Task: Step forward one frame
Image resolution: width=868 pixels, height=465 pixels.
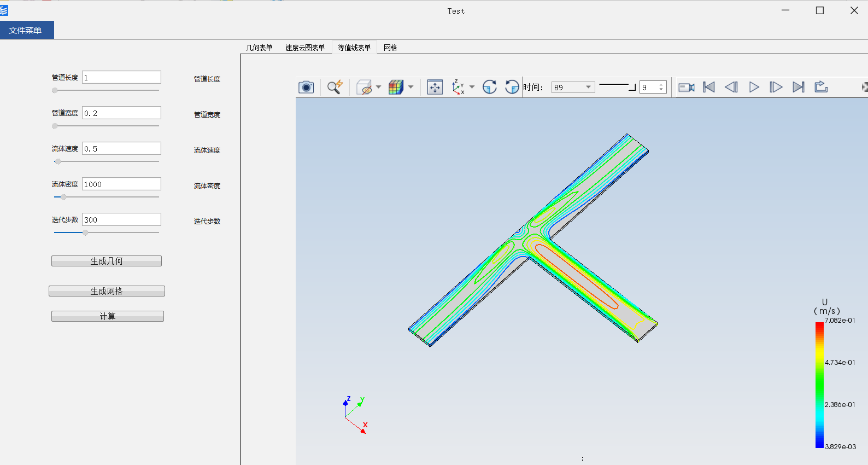Action: point(776,87)
